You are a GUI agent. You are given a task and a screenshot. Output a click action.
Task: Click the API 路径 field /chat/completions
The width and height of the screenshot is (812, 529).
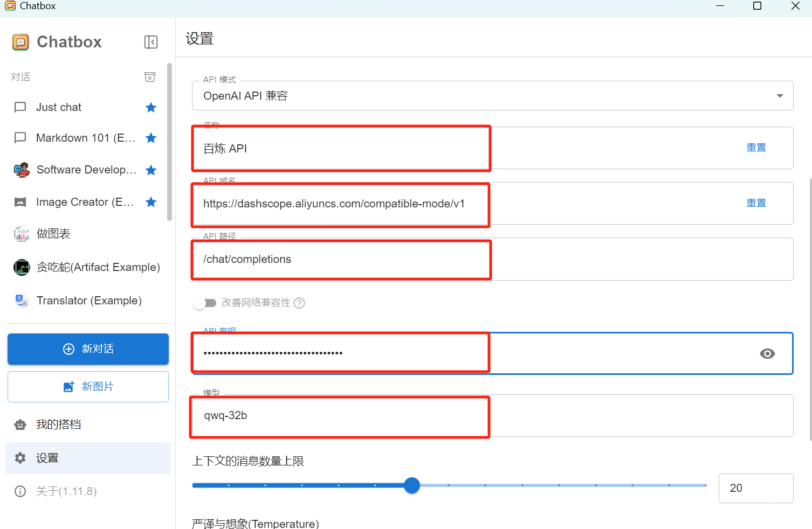[492, 259]
